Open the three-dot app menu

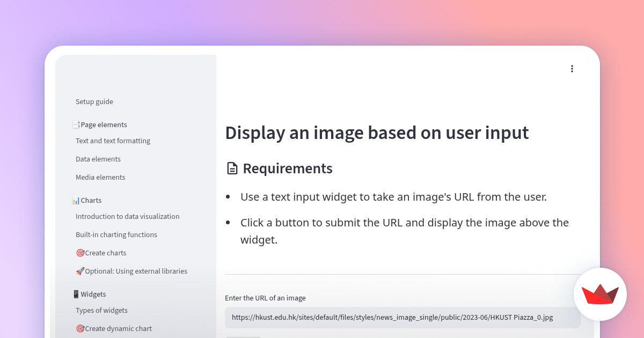pyautogui.click(x=572, y=69)
